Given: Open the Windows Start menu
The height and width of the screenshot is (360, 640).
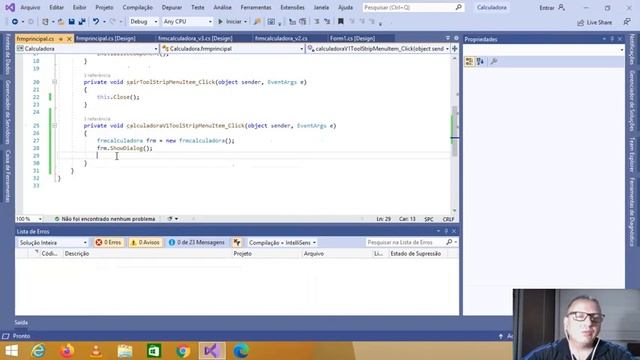Looking at the screenshot, I should [x=11, y=351].
